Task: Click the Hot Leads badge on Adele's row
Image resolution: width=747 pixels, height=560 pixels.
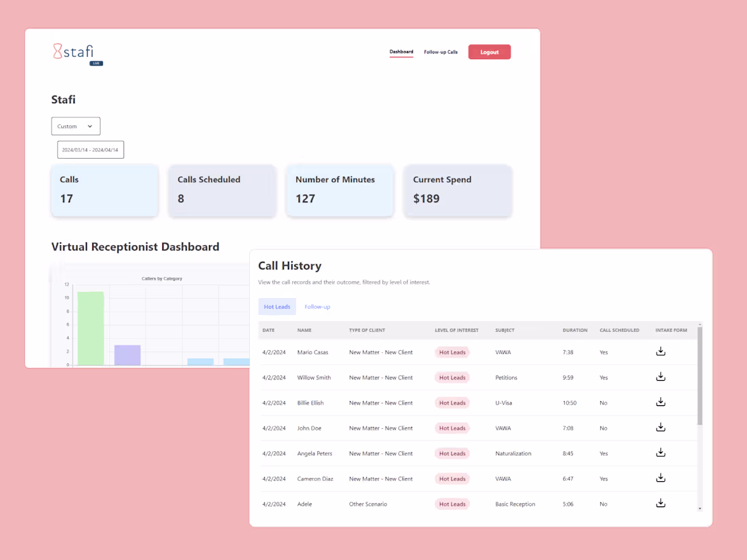Action: pos(452,504)
